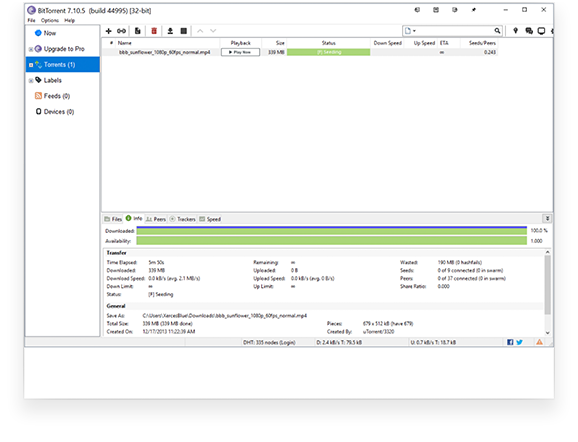Click the Availability bar
Screen dimensions: 578x442
331,241
